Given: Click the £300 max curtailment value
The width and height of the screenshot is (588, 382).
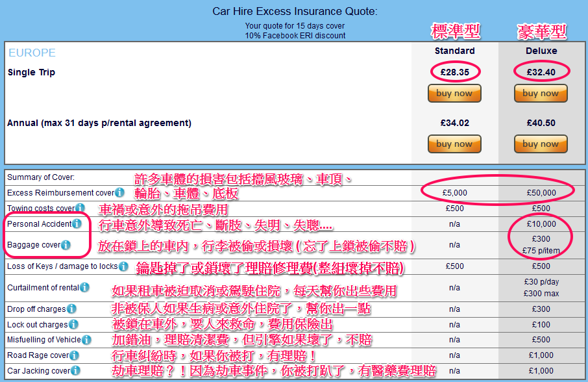Looking at the screenshot, I should [541, 294].
